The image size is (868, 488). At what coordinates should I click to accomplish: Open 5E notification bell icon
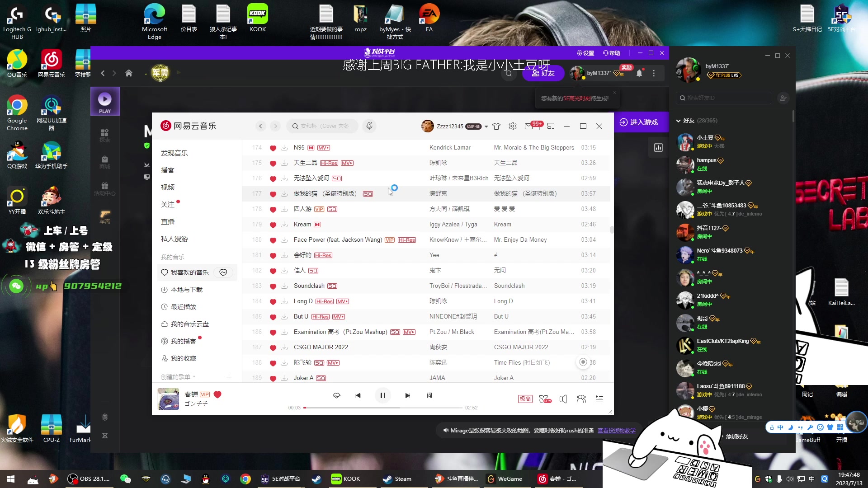coord(639,73)
